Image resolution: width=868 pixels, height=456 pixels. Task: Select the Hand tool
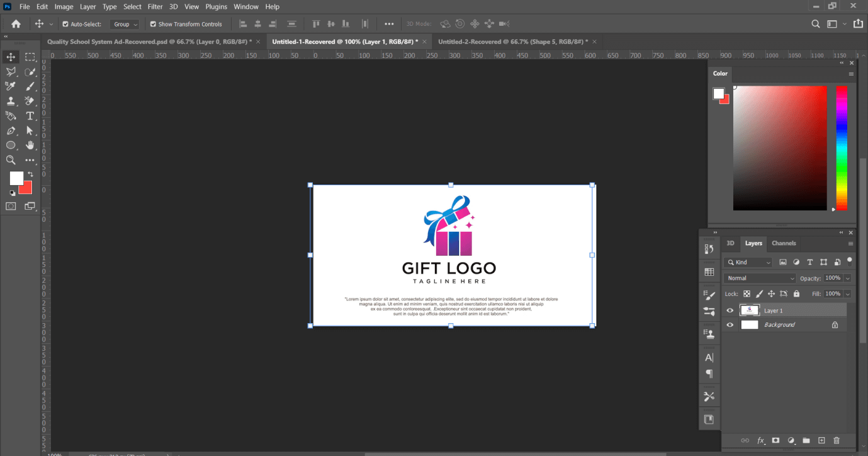point(30,145)
